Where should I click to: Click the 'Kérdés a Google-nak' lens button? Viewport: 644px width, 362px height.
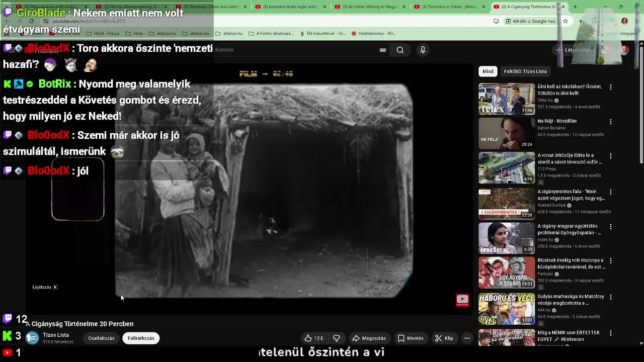click(x=531, y=21)
